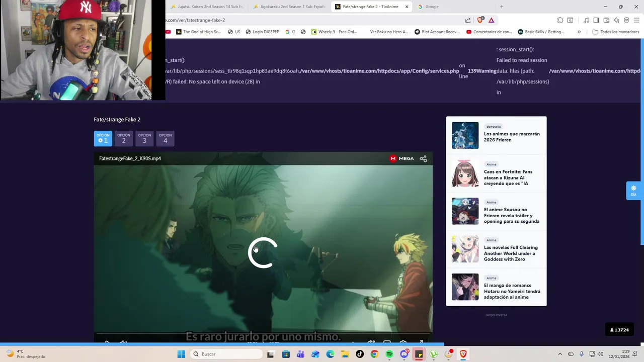The width and height of the screenshot is (644, 362).
Task: Click the Brave VPN shield icon
Action: tap(626, 20)
